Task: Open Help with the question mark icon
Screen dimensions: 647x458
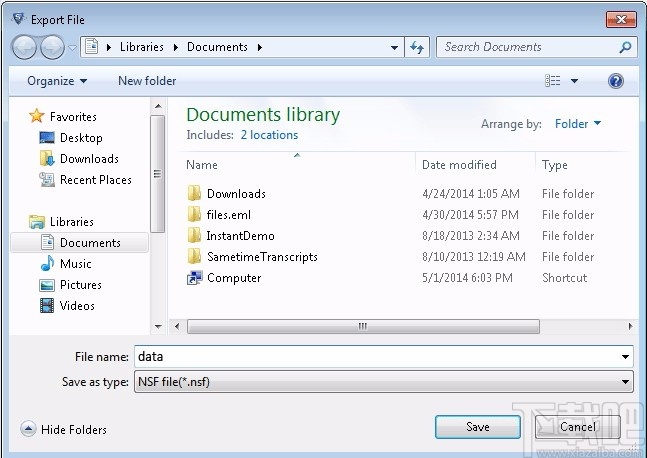Action: point(616,81)
